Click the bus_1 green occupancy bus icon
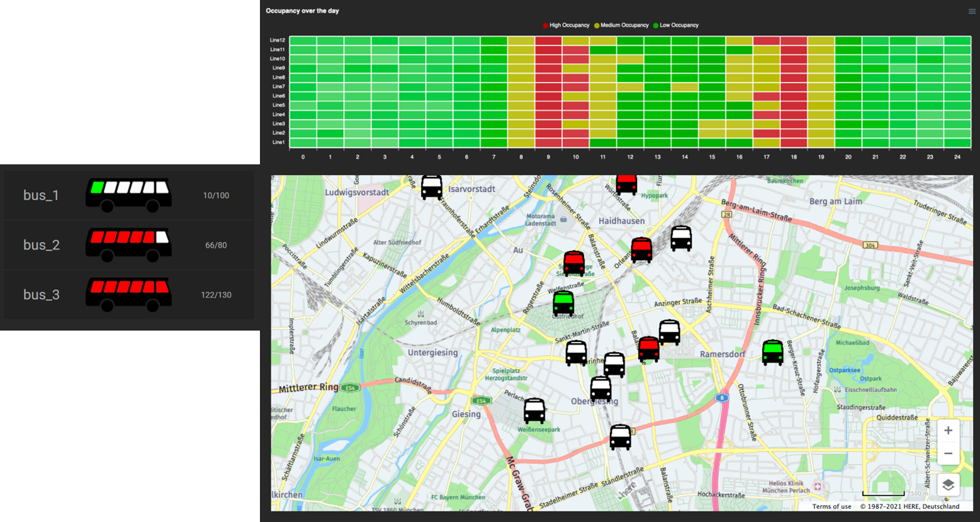980x522 pixels. (x=128, y=195)
